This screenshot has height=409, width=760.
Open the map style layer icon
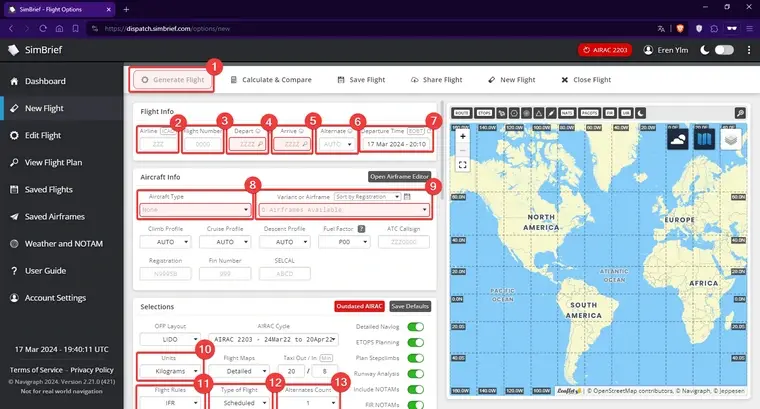pos(704,140)
